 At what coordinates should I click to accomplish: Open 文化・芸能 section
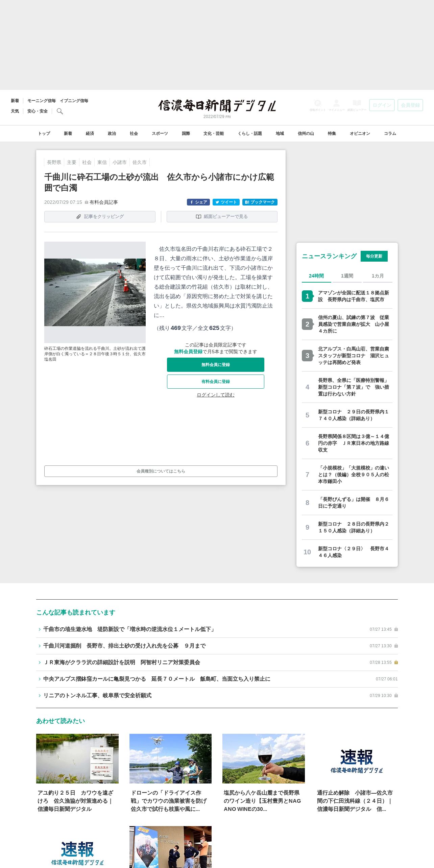pyautogui.click(x=214, y=134)
